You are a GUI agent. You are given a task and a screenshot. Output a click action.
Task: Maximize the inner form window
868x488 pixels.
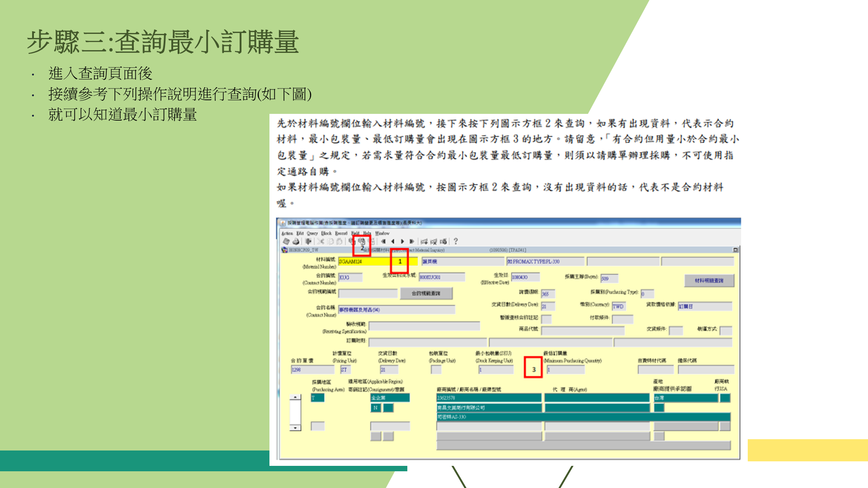tap(736, 250)
